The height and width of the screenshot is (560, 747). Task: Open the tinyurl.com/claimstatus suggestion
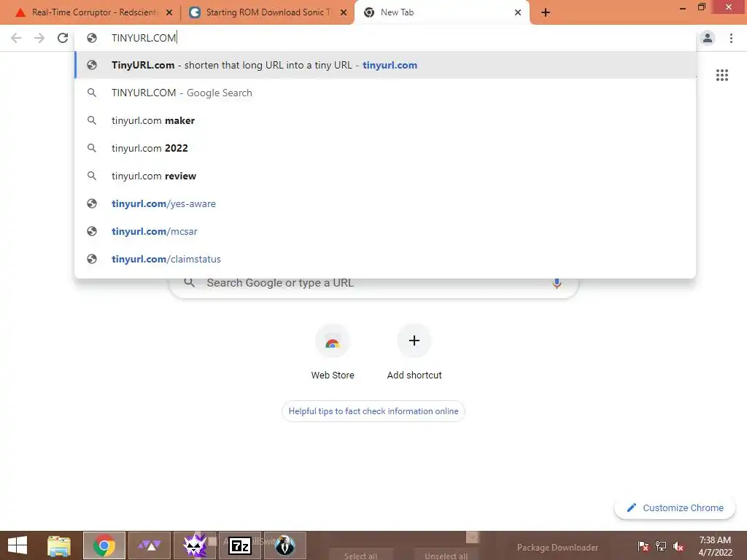(x=385, y=259)
